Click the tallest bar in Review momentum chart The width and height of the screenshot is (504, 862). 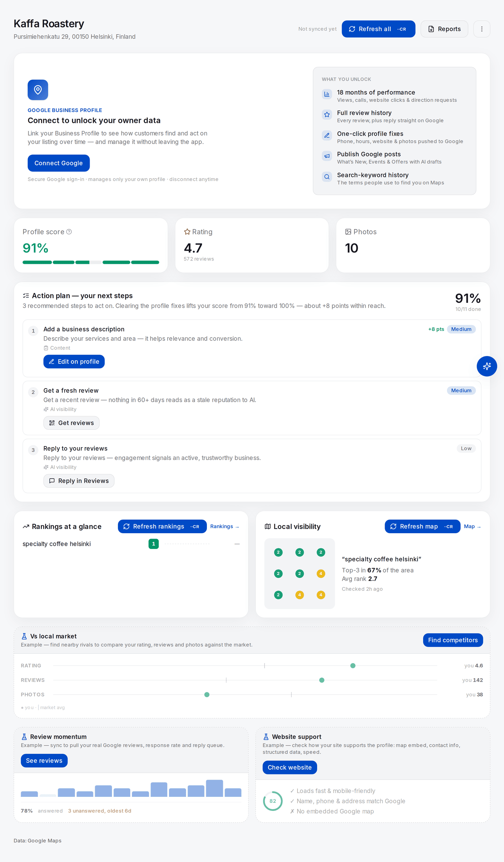[215, 788]
